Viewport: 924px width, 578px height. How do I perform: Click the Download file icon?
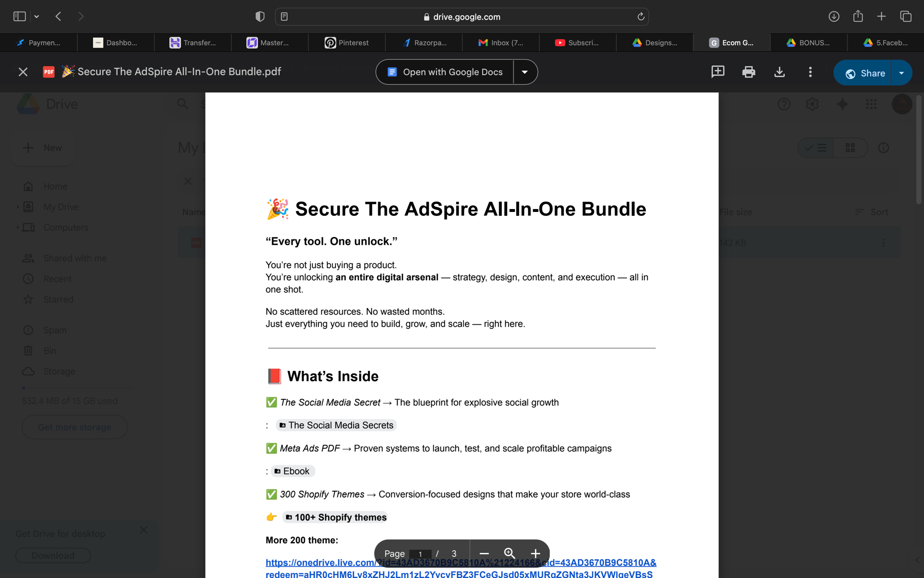click(x=779, y=72)
